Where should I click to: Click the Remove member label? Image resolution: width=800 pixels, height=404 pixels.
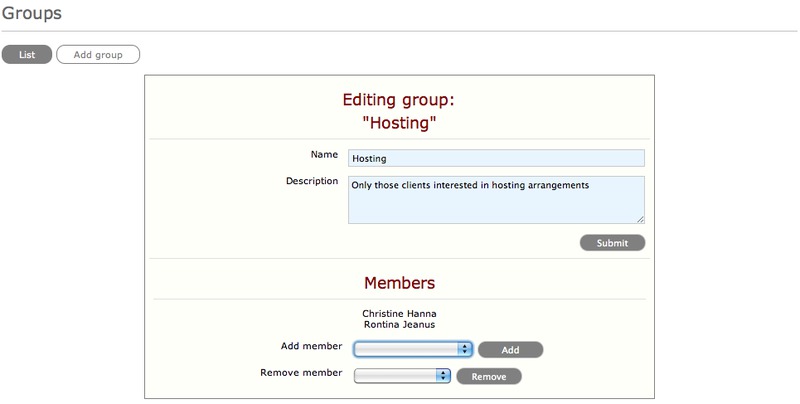(x=301, y=372)
